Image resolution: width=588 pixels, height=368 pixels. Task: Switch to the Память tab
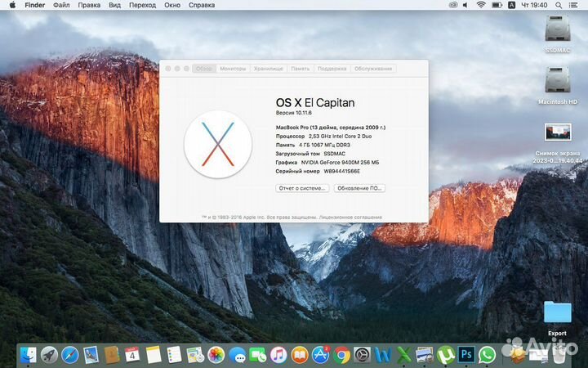pyautogui.click(x=301, y=69)
